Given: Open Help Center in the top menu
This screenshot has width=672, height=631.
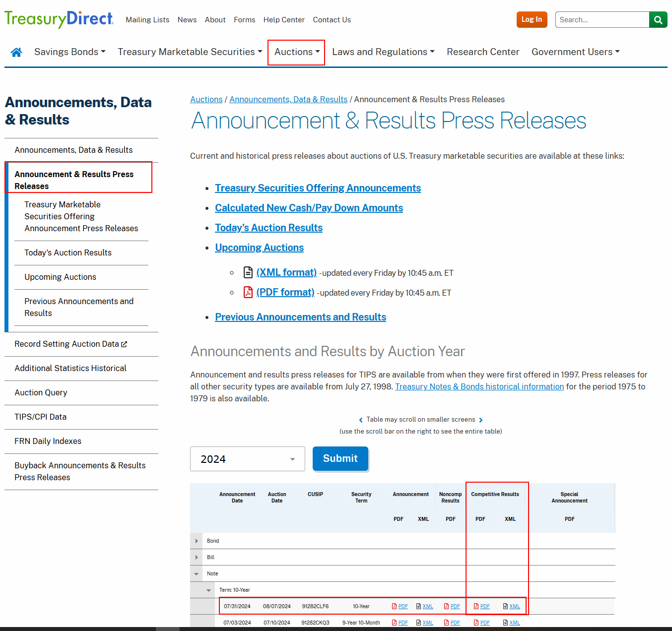Looking at the screenshot, I should 284,20.
